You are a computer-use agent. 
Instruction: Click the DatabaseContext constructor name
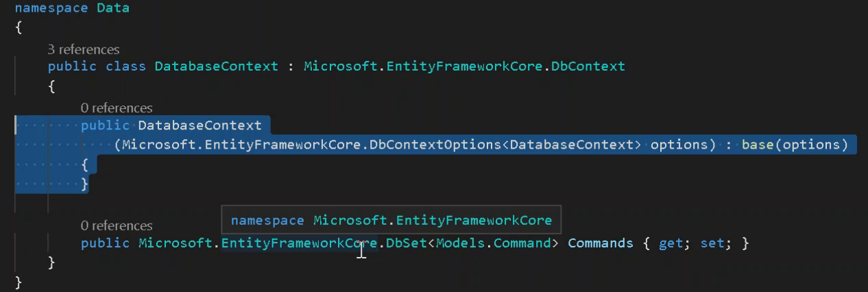(x=200, y=125)
